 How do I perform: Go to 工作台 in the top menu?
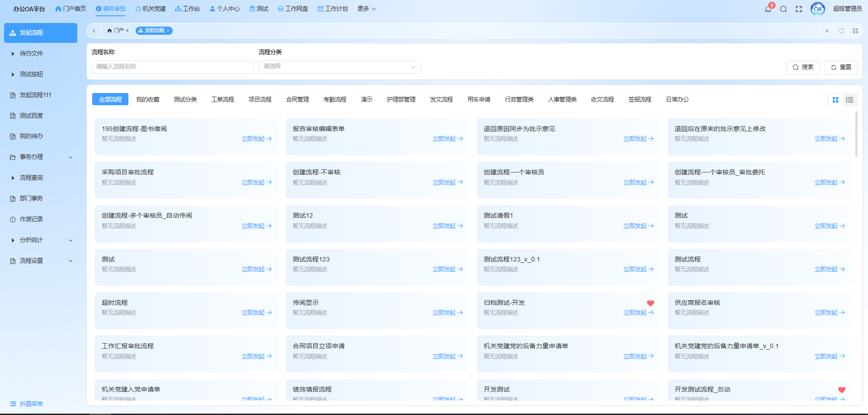(188, 9)
